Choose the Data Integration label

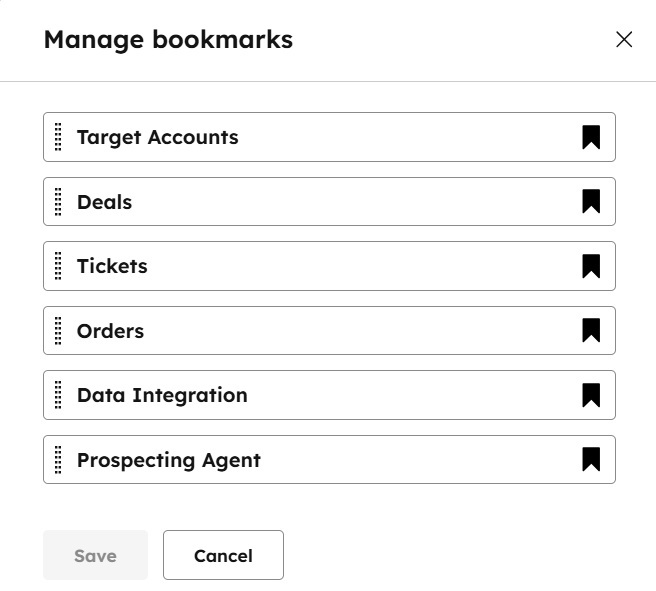(162, 395)
